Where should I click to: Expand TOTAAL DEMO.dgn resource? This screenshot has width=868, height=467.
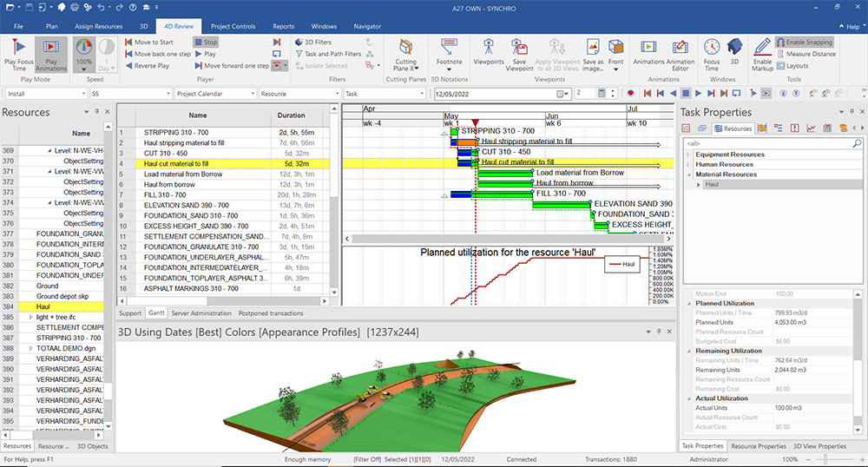31,349
